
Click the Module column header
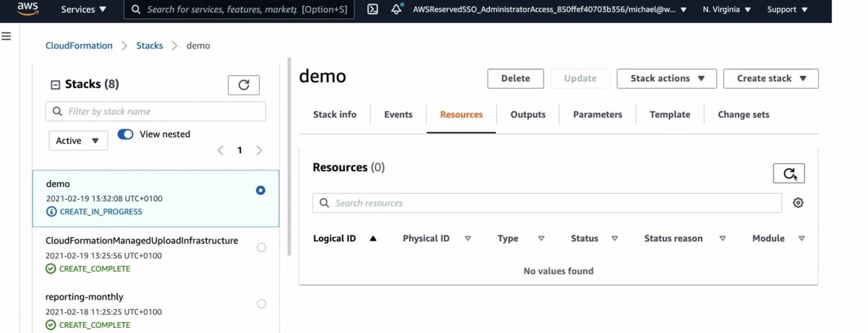[768, 238]
